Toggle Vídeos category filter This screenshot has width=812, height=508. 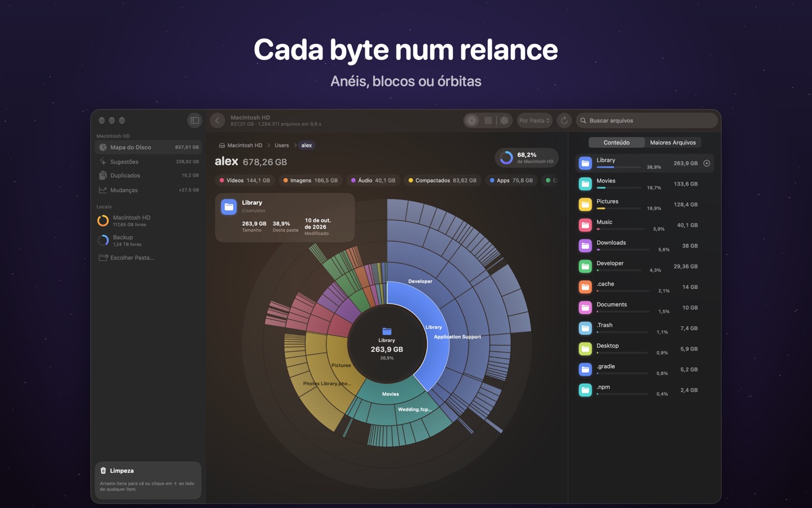[x=245, y=181]
